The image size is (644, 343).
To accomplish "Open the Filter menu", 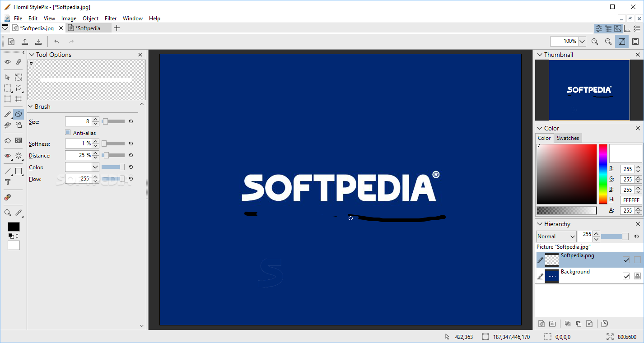I will click(111, 19).
